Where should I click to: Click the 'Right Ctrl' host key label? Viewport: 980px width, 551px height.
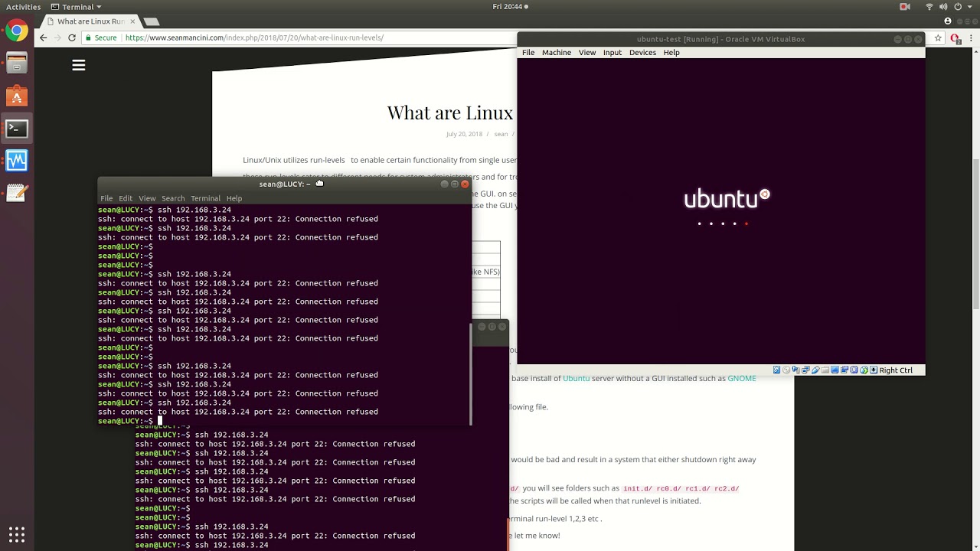point(896,370)
